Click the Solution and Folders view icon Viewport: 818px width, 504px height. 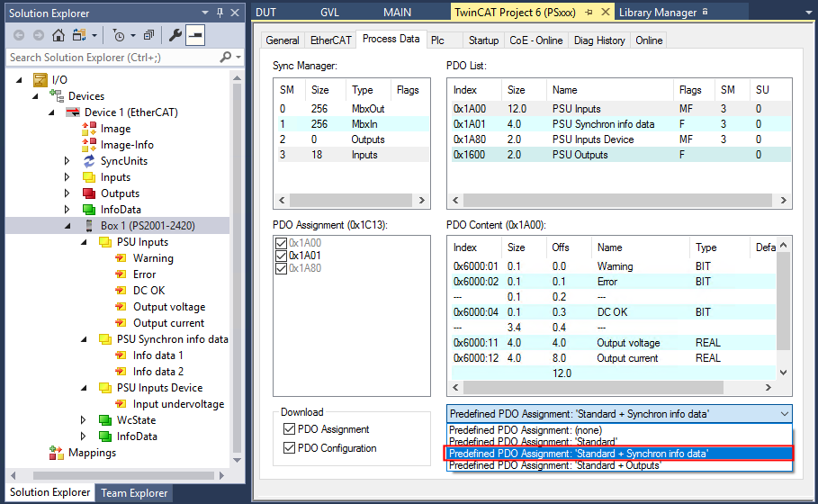[x=79, y=35]
